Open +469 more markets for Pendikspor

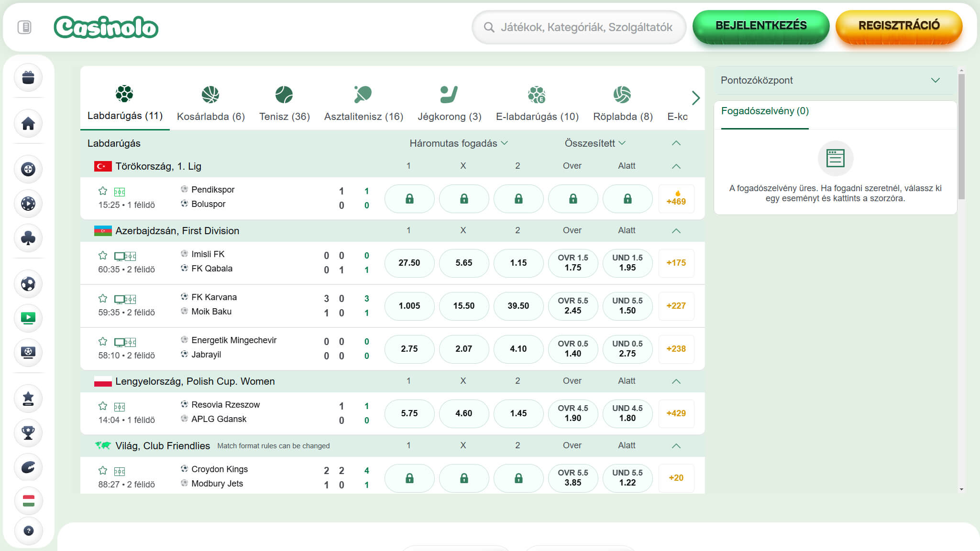click(676, 199)
